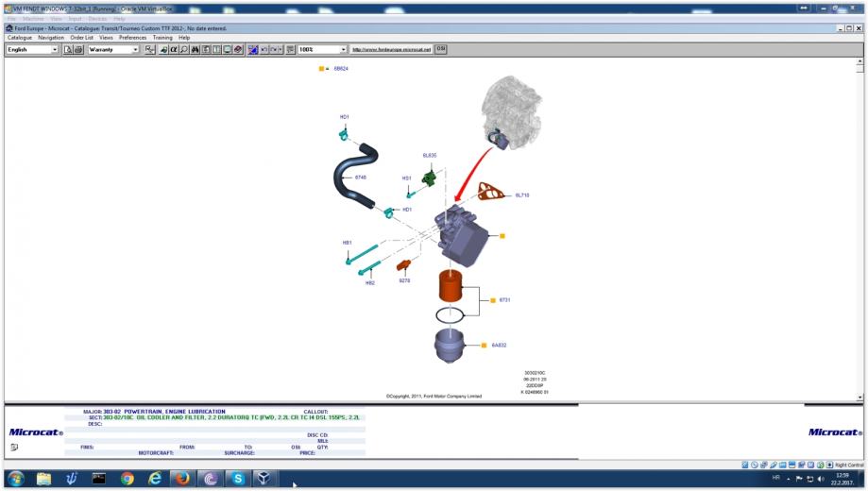Open the Catalogue menu
This screenshot has width=868, height=491.
20,38
